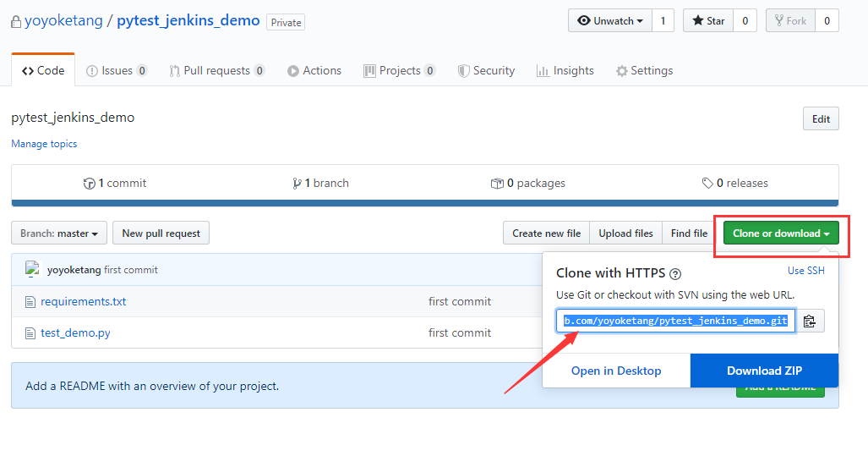Viewport: 868px width, 456px height.
Task: Copy clone URL with clipboard icon
Action: point(810,321)
